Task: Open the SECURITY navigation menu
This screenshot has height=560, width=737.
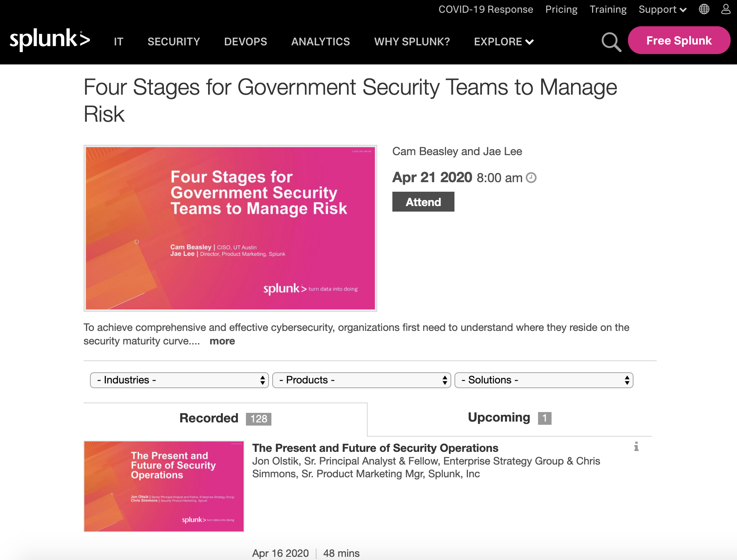Action: click(174, 42)
